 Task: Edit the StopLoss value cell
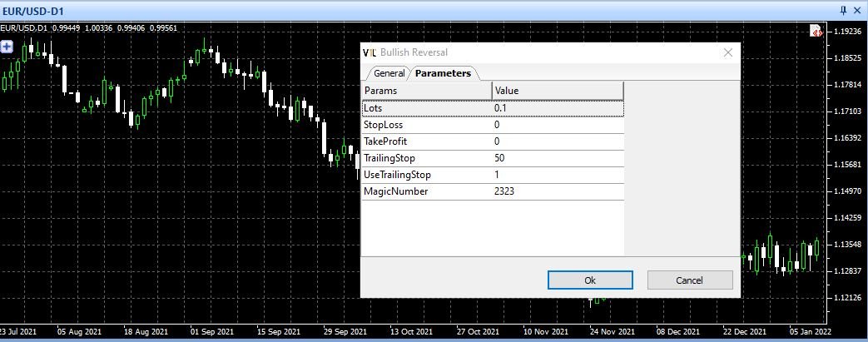558,125
